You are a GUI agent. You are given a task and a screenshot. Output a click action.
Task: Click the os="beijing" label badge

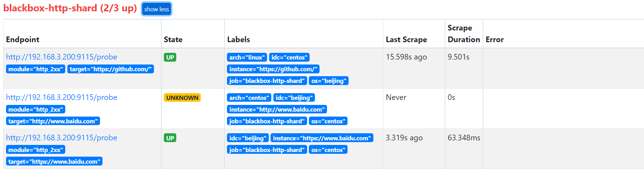point(329,81)
